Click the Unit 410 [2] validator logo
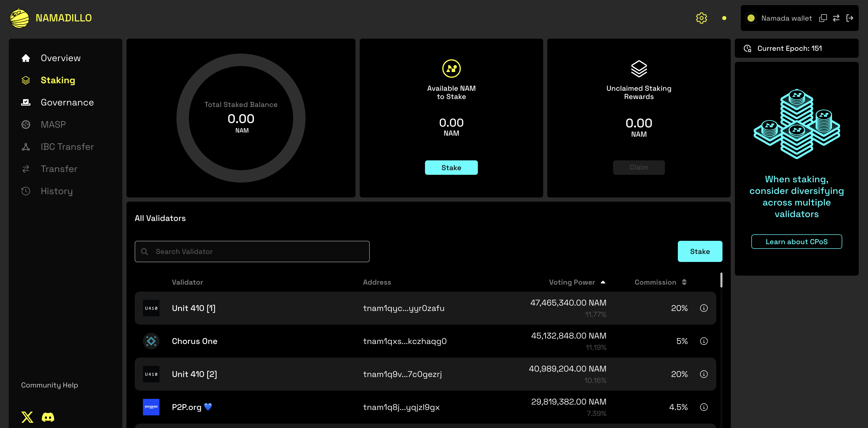This screenshot has width=868, height=428. click(x=151, y=374)
